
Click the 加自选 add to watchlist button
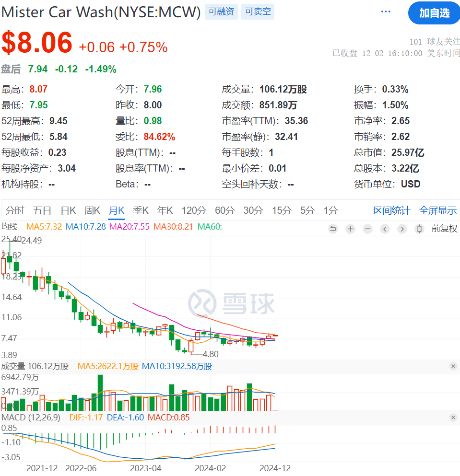(434, 13)
